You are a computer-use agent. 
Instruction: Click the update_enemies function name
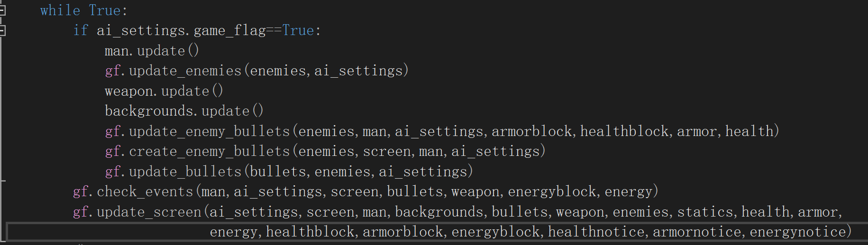tap(185, 71)
